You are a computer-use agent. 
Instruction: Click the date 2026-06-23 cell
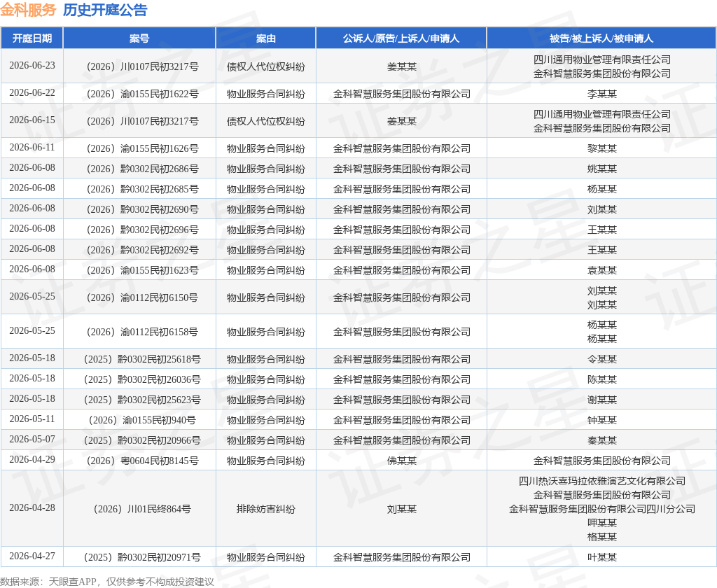click(32, 66)
